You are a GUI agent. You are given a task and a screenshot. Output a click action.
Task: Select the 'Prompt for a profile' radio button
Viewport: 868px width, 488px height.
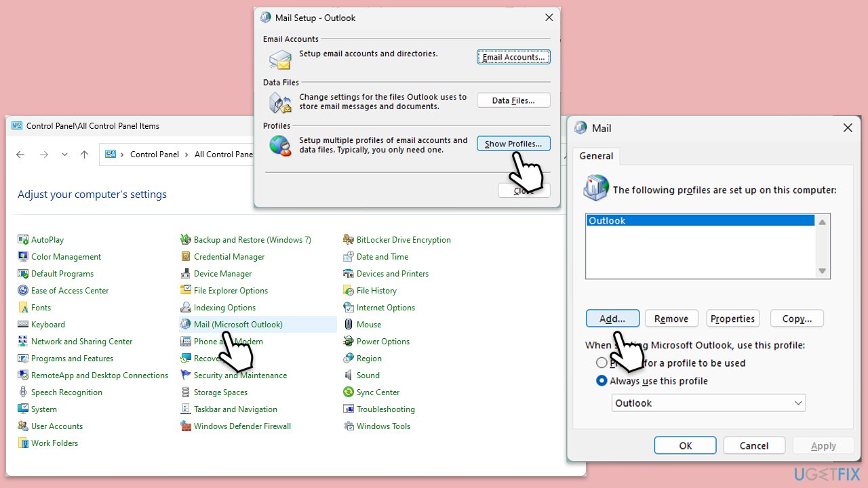(x=601, y=363)
